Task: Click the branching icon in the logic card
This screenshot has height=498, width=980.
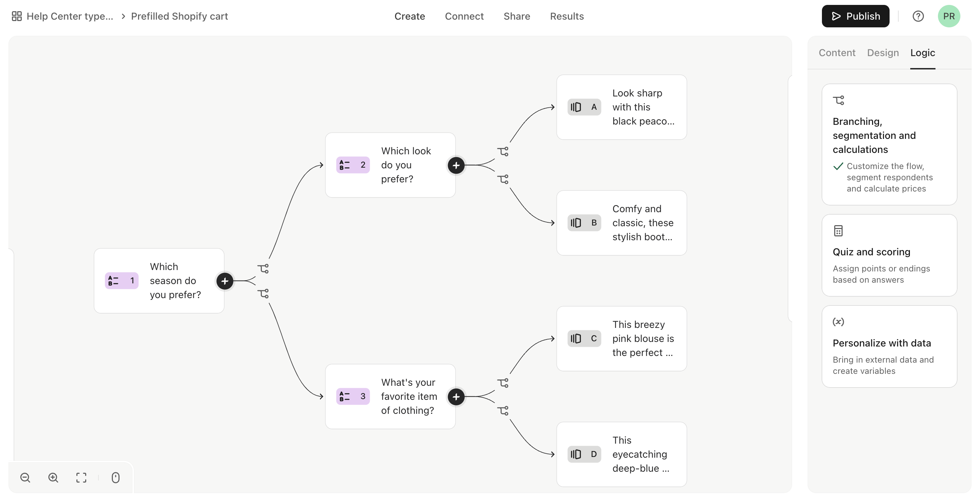Action: 838,100
